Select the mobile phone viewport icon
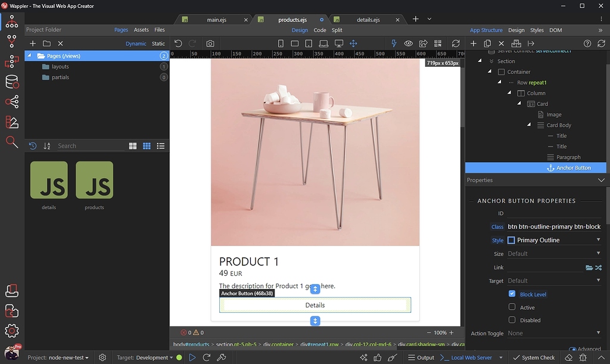 coord(281,43)
